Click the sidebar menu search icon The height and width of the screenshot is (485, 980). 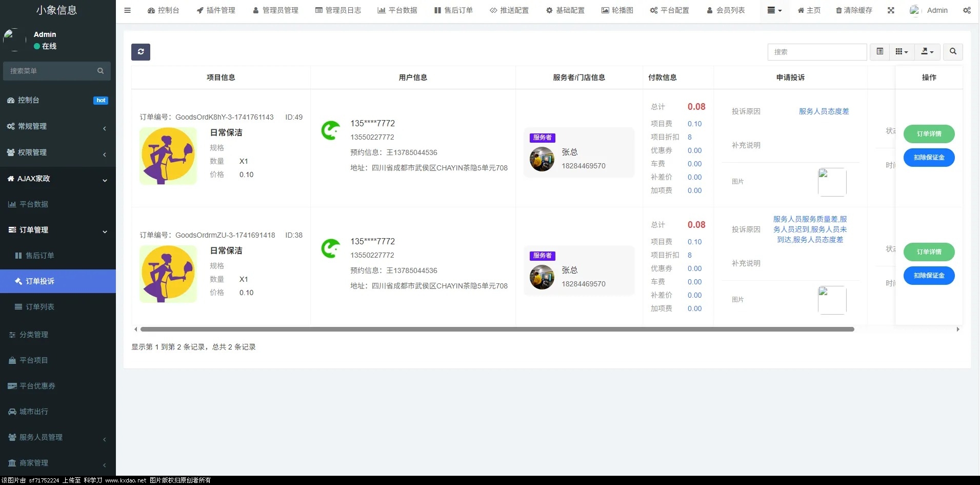pyautogui.click(x=101, y=71)
